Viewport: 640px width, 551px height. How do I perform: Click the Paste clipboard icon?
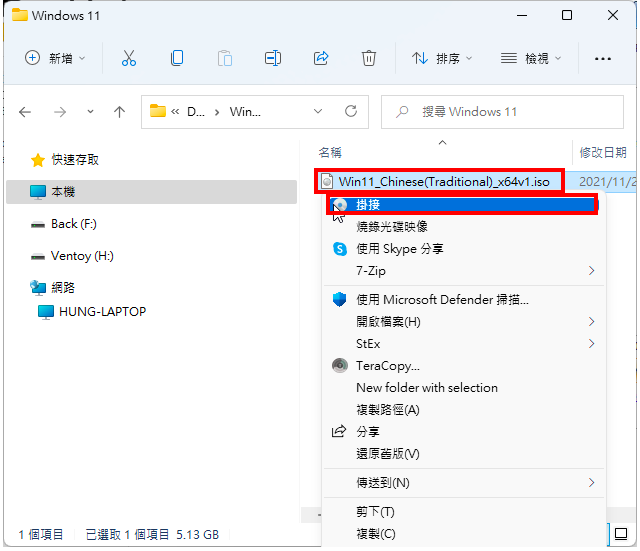224,58
